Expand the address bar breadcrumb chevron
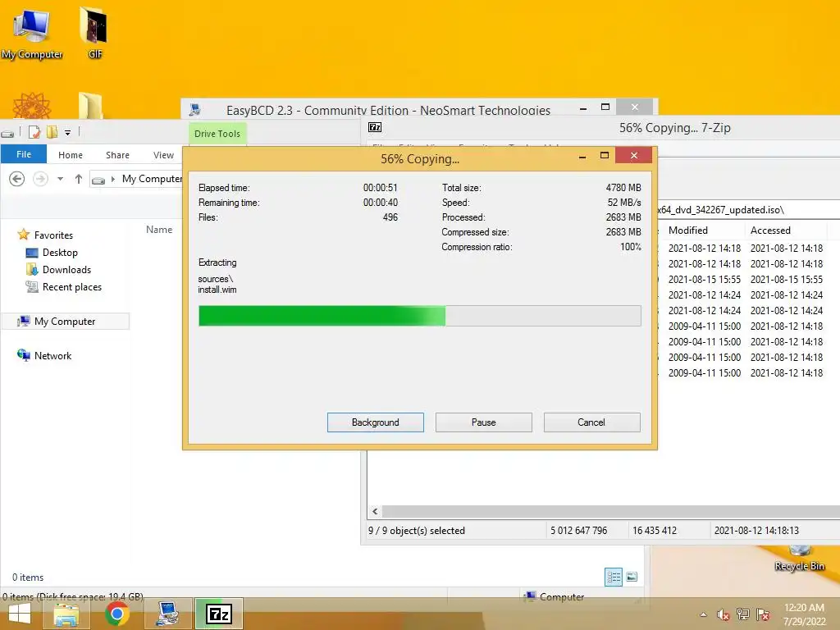Viewport: 840px width, 630px height. pyautogui.click(x=113, y=179)
